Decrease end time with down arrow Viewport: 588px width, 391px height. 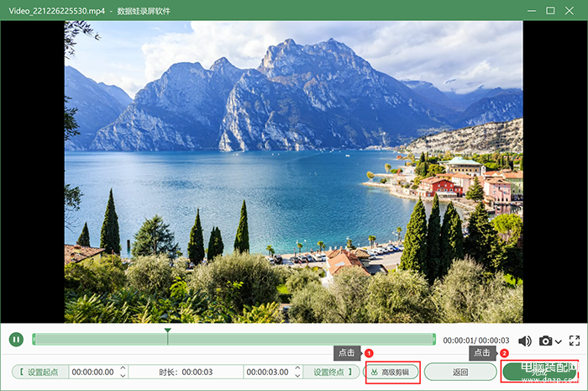click(x=297, y=376)
